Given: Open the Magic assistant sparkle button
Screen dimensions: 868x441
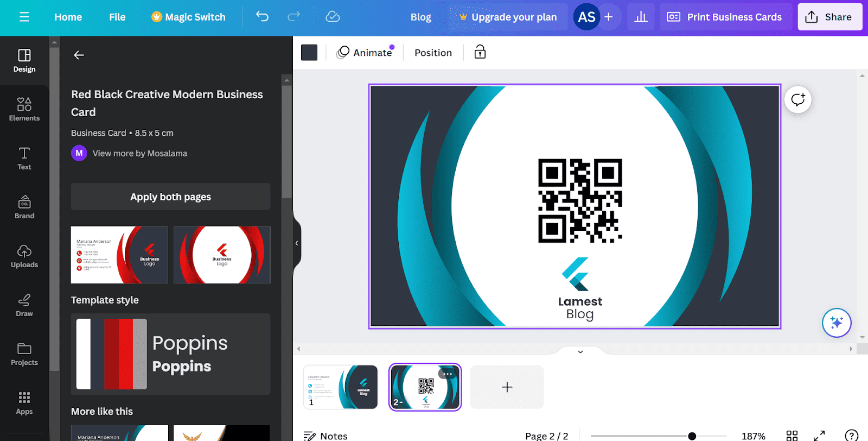Looking at the screenshot, I should click(837, 323).
